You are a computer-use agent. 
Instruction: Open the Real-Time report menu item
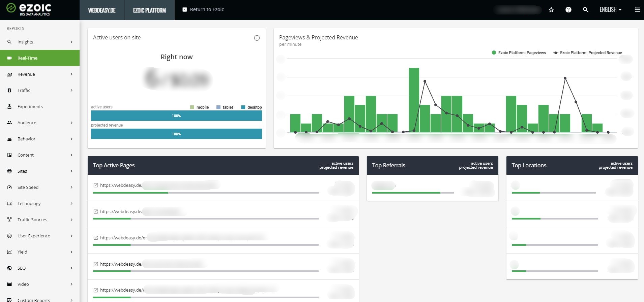40,58
